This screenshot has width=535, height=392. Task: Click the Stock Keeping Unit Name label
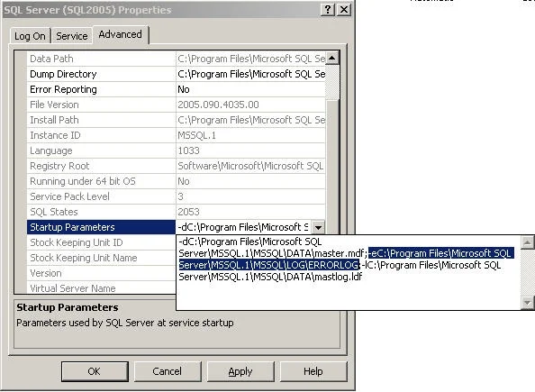click(x=84, y=258)
